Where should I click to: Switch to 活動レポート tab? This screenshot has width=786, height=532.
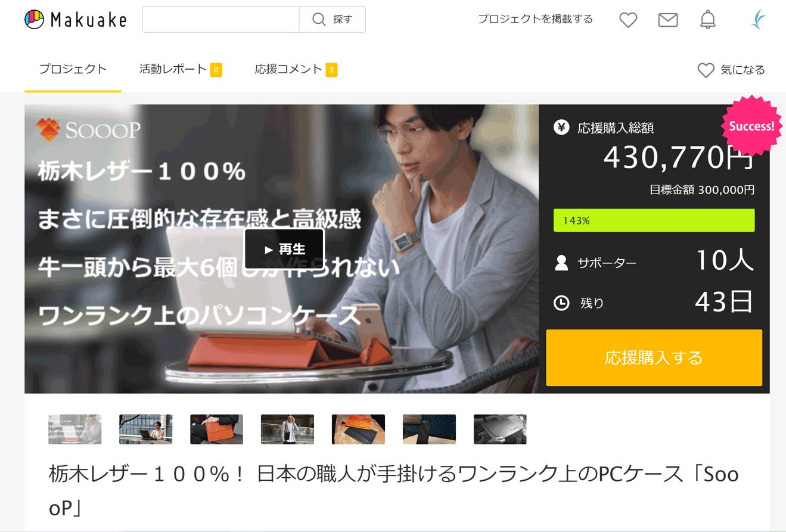181,69
